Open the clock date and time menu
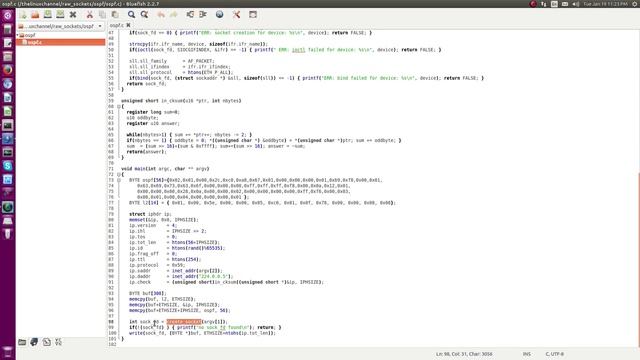The image size is (640, 360). 605,4
